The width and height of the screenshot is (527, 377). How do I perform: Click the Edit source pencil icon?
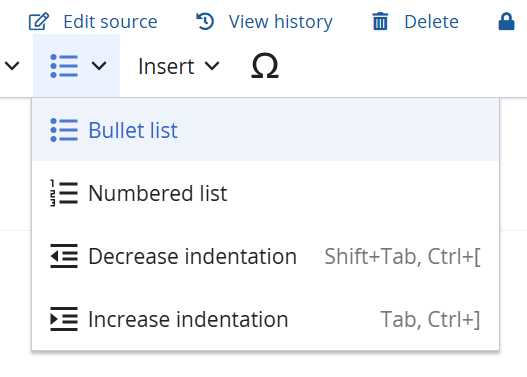click(x=39, y=22)
